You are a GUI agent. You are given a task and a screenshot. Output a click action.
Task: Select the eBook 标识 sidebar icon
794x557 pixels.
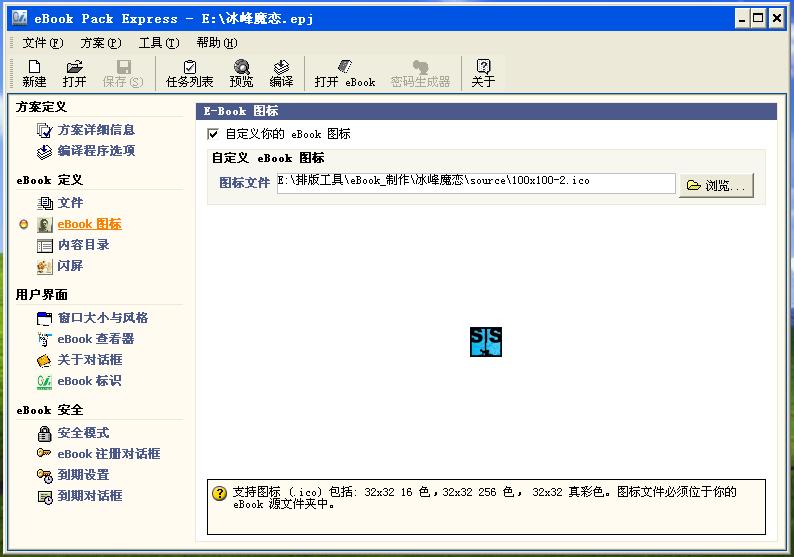45,382
